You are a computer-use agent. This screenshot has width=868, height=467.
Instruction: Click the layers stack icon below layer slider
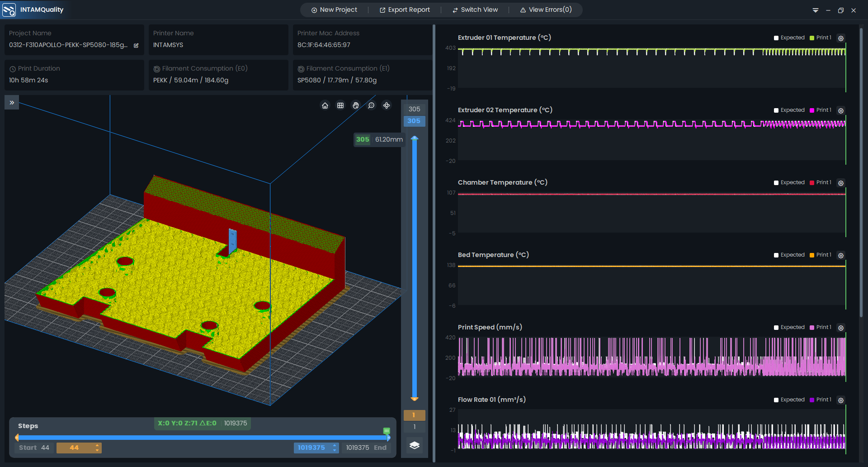pos(415,445)
